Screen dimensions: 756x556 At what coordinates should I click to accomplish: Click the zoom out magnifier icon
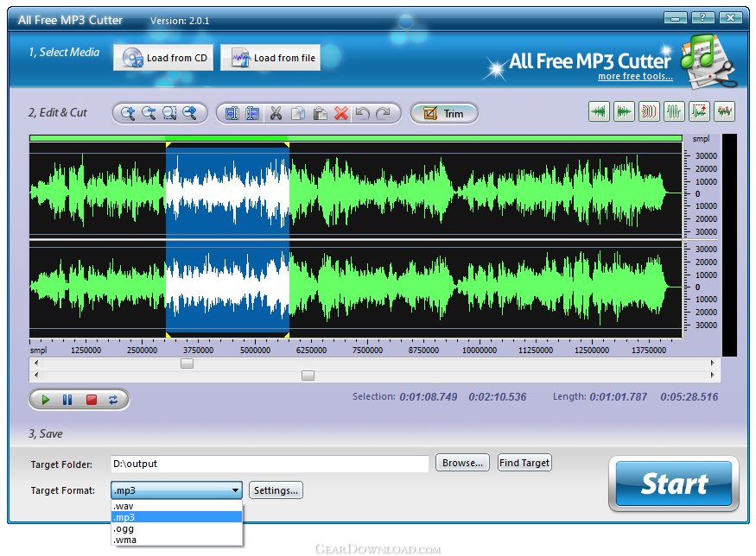pyautogui.click(x=149, y=113)
